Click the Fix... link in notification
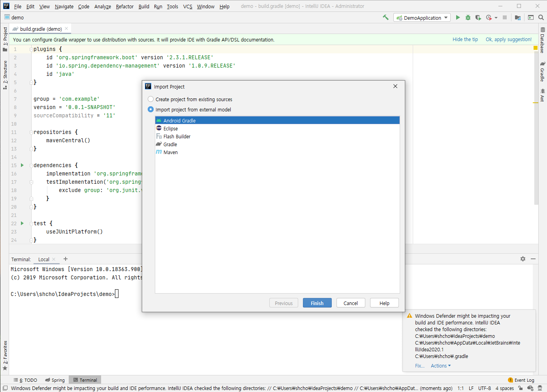This screenshot has height=392, width=547. pyautogui.click(x=420, y=366)
